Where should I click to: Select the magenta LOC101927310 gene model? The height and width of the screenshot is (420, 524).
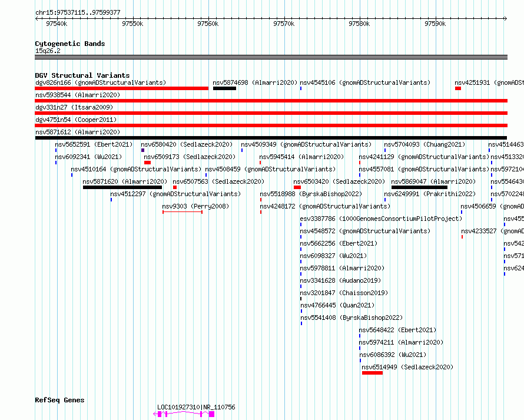click(184, 414)
